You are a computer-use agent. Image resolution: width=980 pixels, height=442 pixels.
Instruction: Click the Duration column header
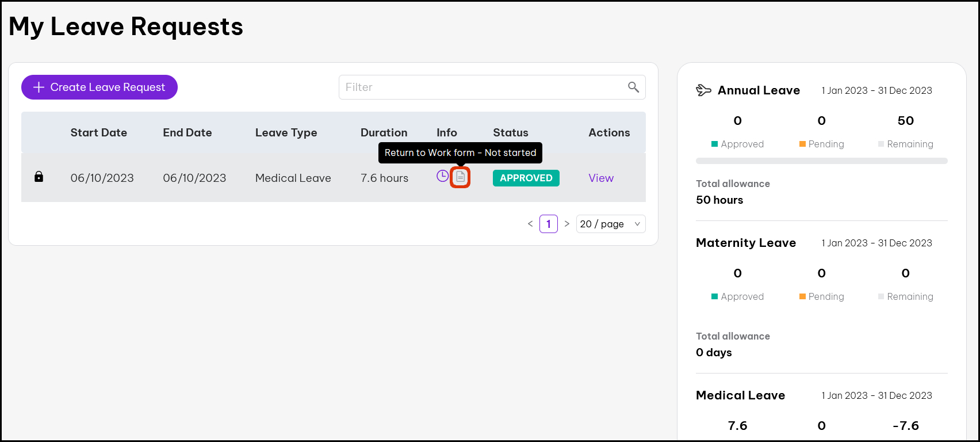click(384, 132)
